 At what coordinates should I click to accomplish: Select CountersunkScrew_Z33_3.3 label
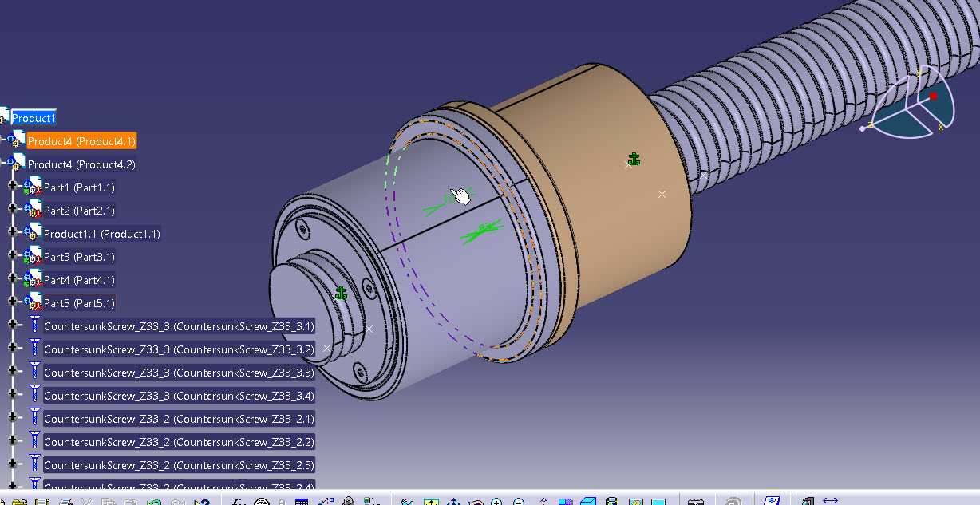(x=180, y=373)
